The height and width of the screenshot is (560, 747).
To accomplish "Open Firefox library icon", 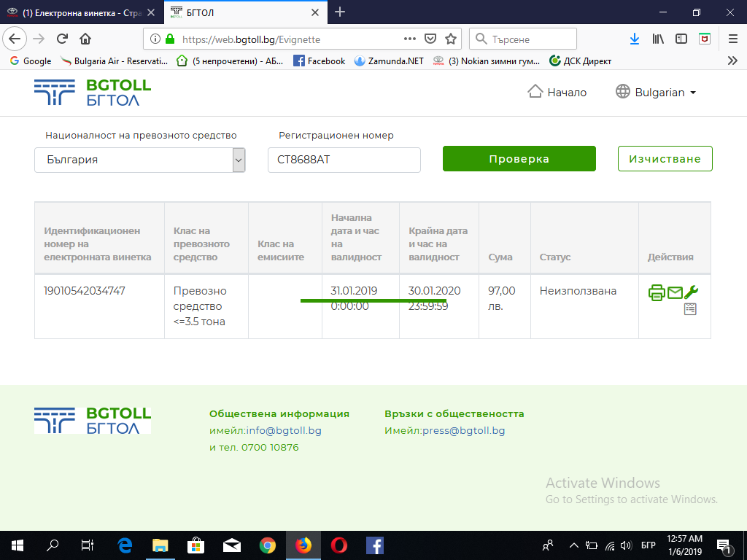I will pyautogui.click(x=658, y=39).
